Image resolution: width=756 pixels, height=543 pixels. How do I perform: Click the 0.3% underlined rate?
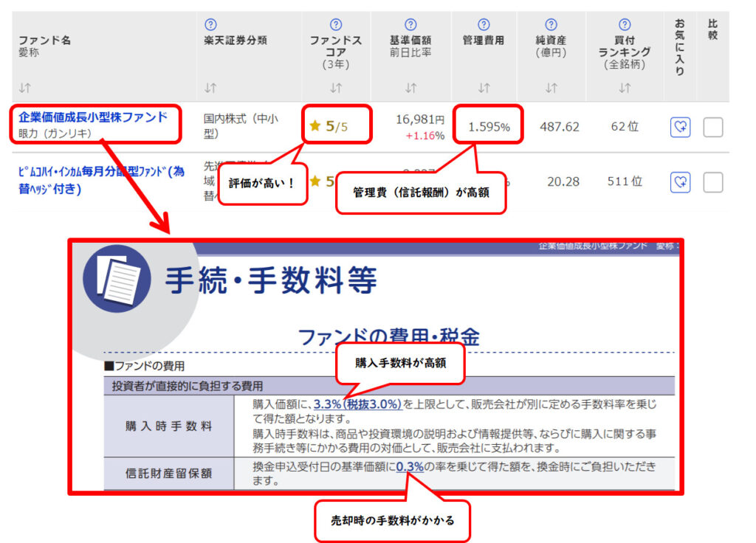click(410, 466)
